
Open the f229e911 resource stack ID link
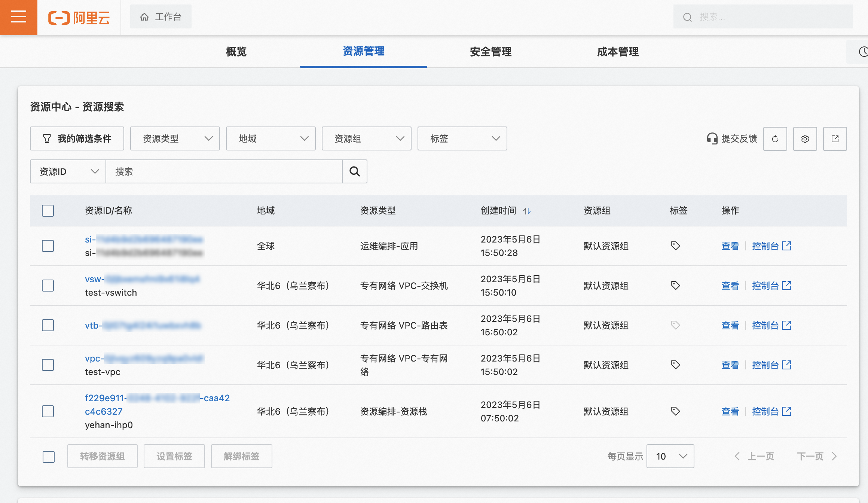tap(157, 405)
